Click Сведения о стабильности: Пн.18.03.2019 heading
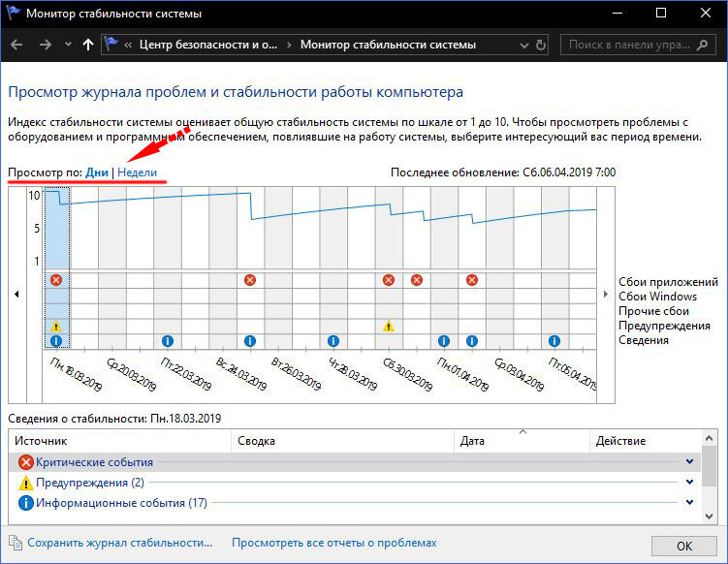The image size is (728, 564). [x=114, y=419]
